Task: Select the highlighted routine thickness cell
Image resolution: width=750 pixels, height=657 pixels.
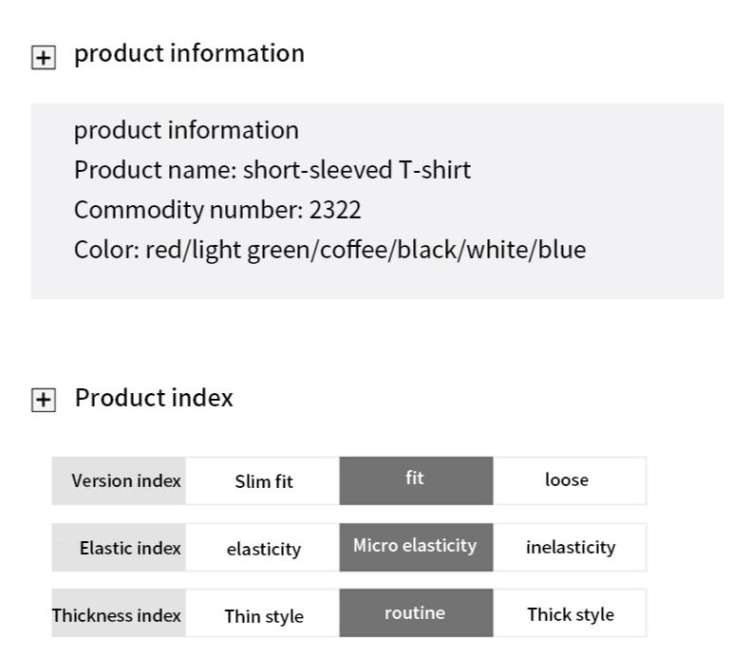Action: 415,614
